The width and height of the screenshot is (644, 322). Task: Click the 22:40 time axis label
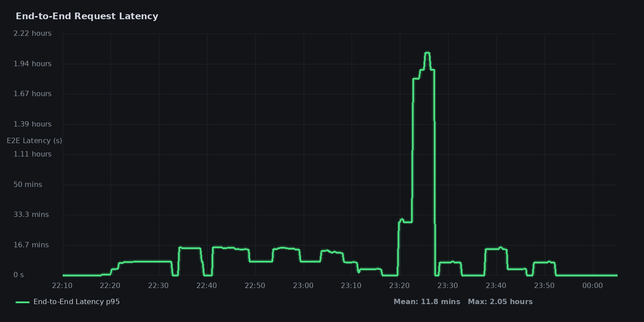point(207,286)
